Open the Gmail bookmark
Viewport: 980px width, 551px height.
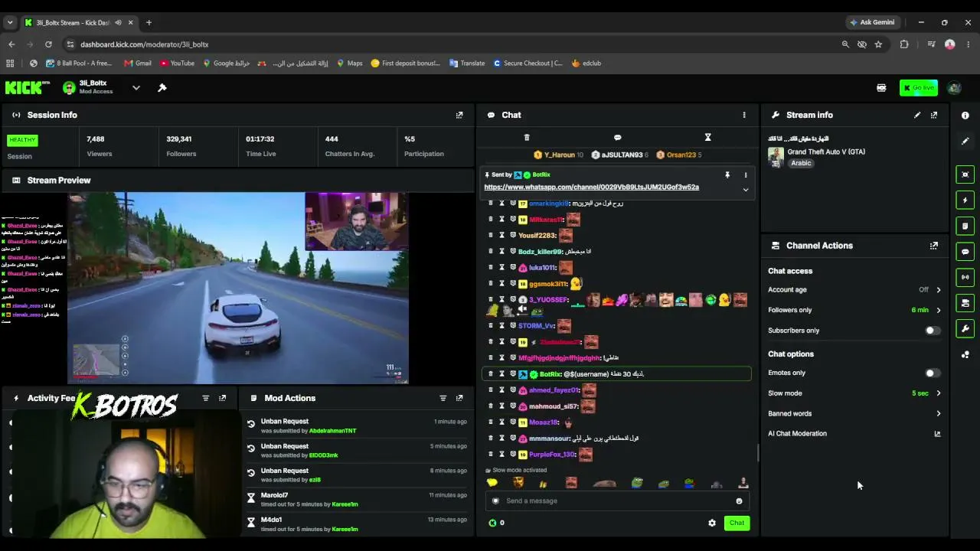tap(138, 64)
